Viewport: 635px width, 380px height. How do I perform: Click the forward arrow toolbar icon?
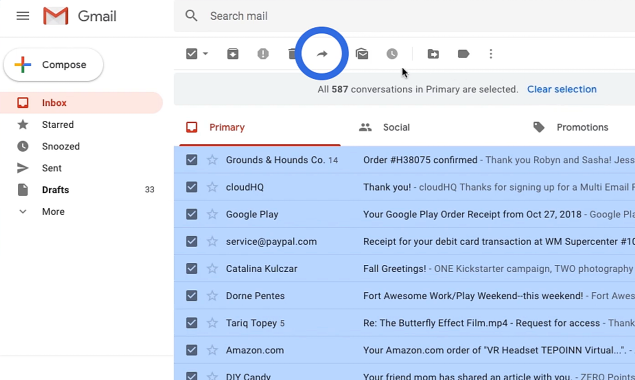coord(322,54)
